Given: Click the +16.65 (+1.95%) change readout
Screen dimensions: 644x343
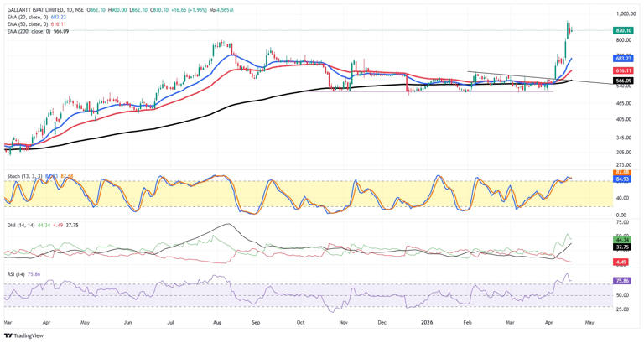Looking at the screenshot, I should [x=188, y=9].
